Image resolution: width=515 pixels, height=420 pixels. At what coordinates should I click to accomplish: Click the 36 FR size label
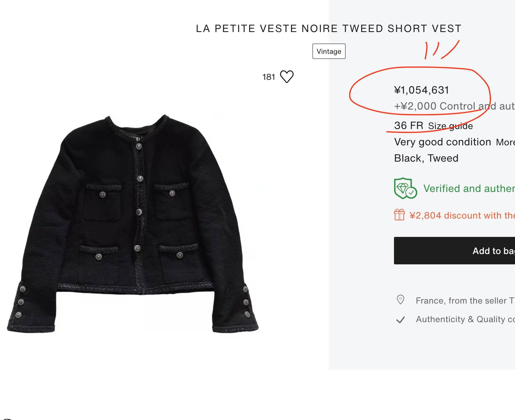tap(409, 126)
